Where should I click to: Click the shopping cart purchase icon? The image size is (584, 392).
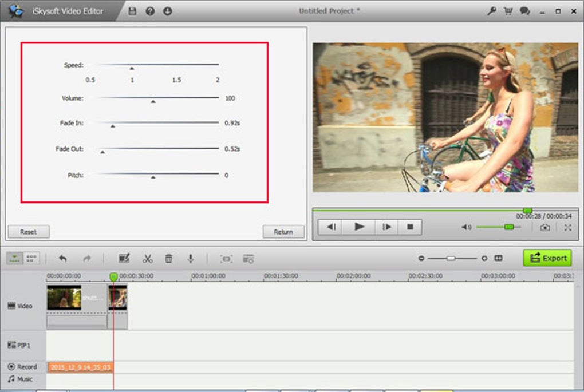pos(508,11)
